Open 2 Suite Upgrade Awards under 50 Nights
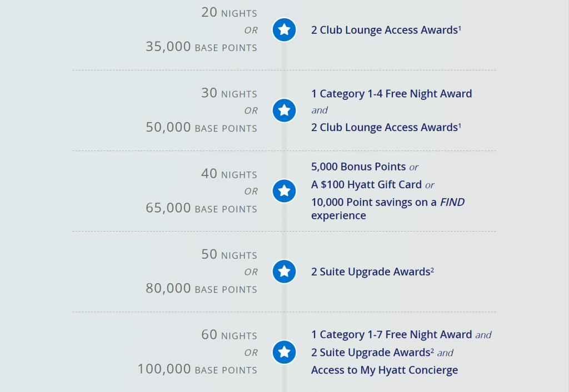 (372, 272)
